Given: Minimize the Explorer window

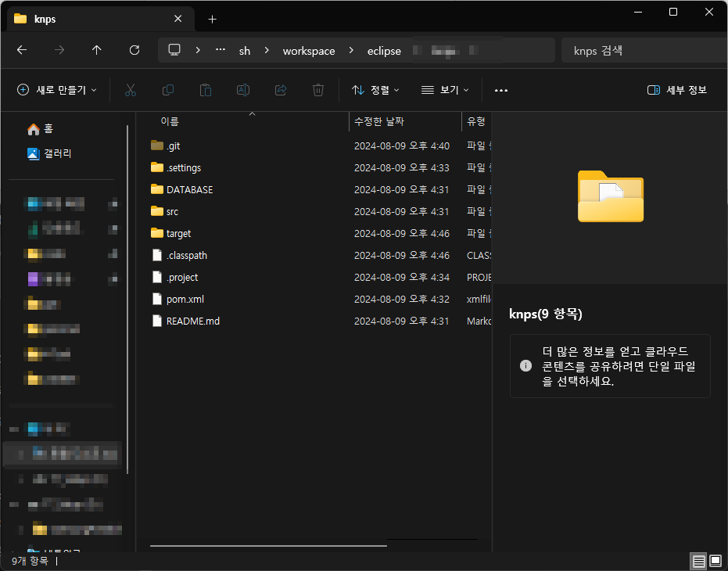Looking at the screenshot, I should pos(638,12).
